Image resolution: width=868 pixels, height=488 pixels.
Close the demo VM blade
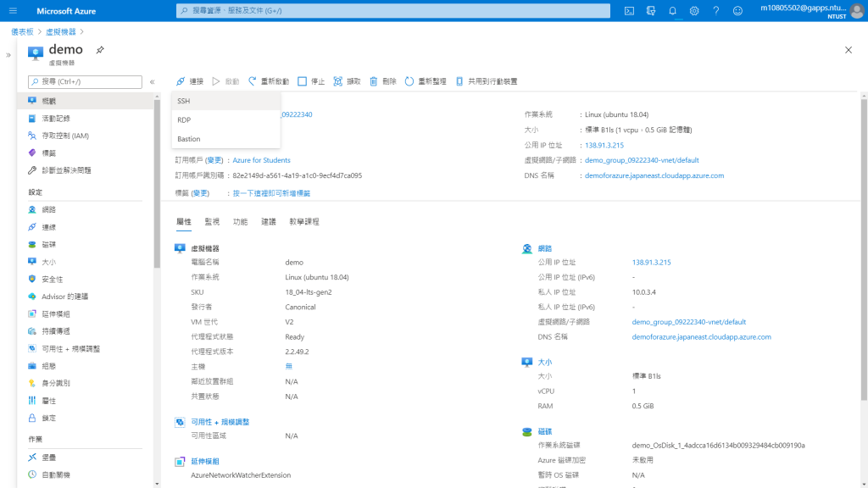[x=849, y=50]
